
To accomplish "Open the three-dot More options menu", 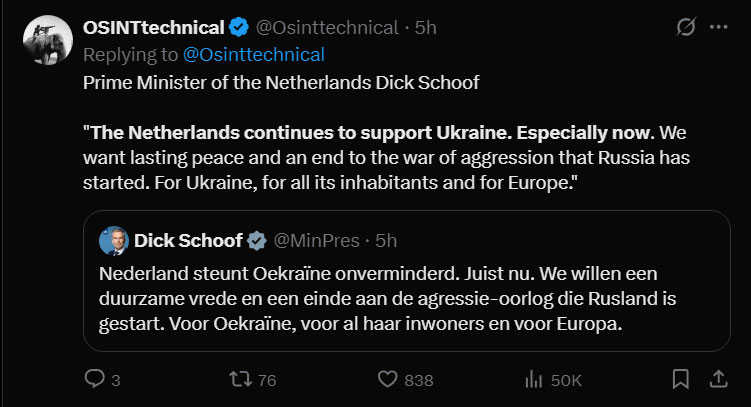I will point(718,28).
